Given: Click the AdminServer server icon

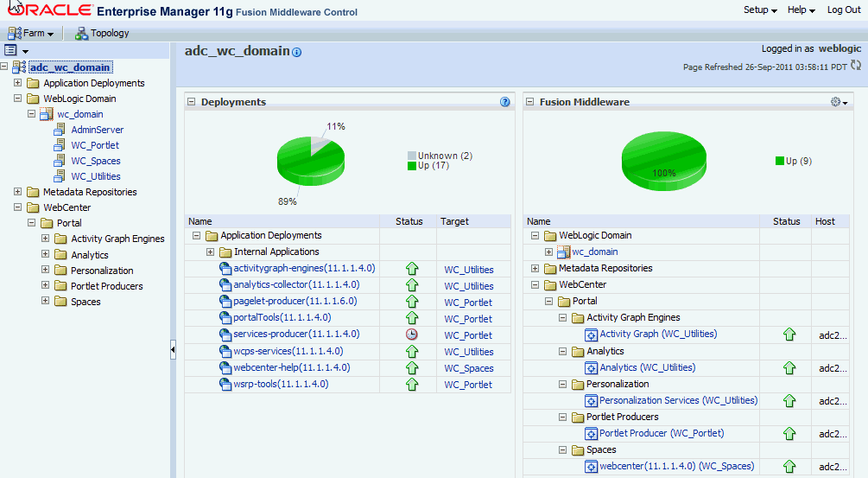Looking at the screenshot, I should pos(60,130).
